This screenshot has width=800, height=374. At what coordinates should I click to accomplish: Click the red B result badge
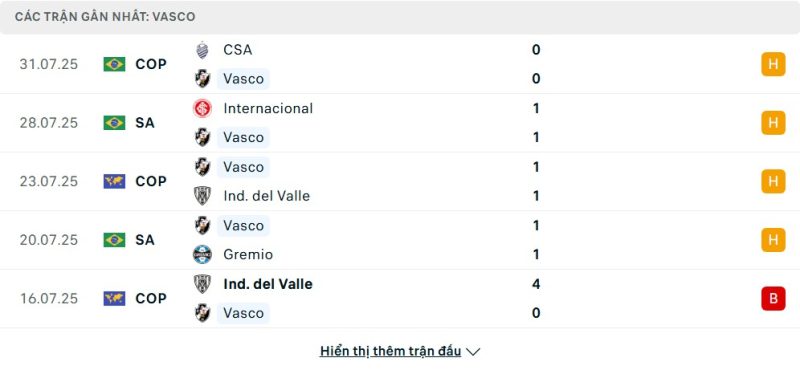[773, 298]
